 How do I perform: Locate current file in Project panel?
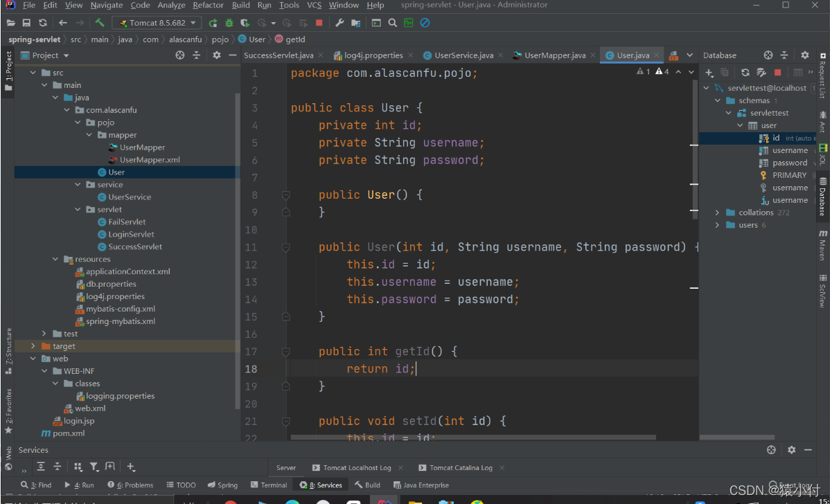(180, 55)
